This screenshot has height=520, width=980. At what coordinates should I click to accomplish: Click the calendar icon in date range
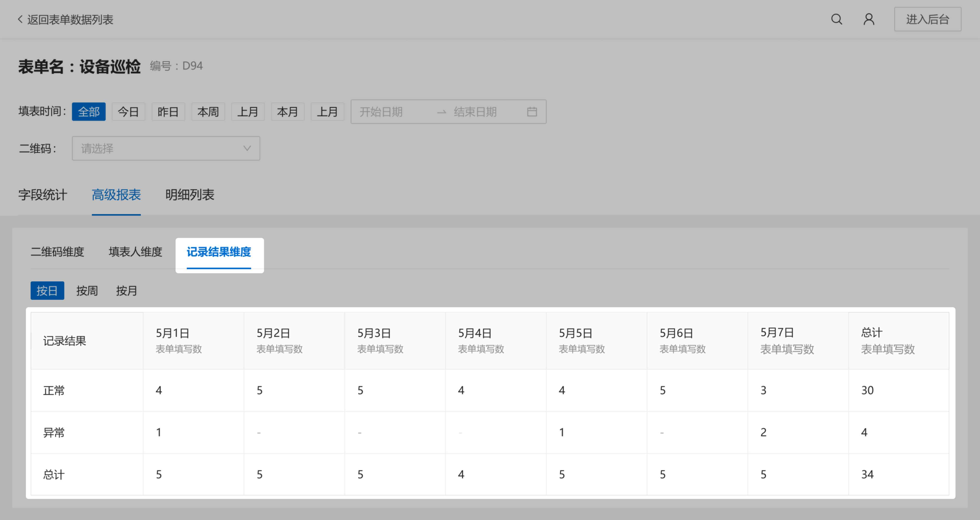point(531,112)
